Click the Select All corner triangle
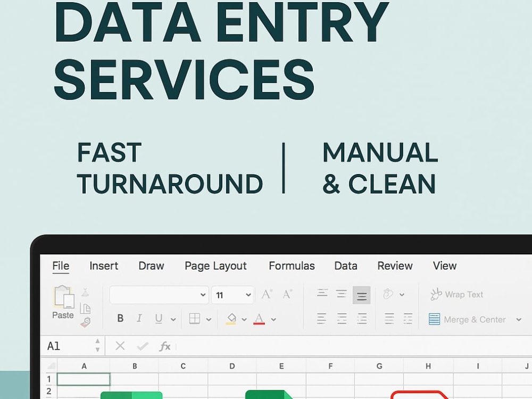 coord(51,366)
